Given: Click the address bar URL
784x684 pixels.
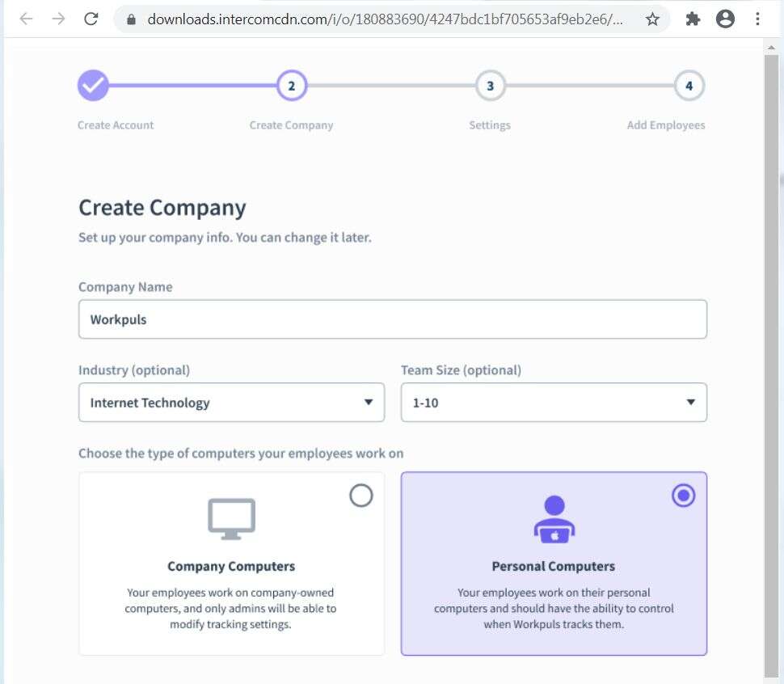Looking at the screenshot, I should coord(385,19).
